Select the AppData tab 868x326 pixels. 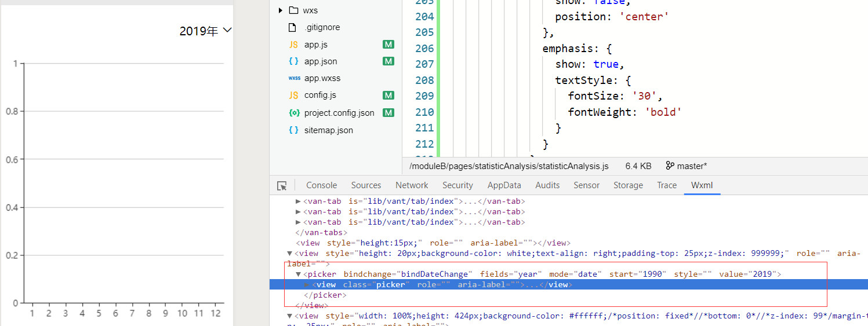coord(504,185)
